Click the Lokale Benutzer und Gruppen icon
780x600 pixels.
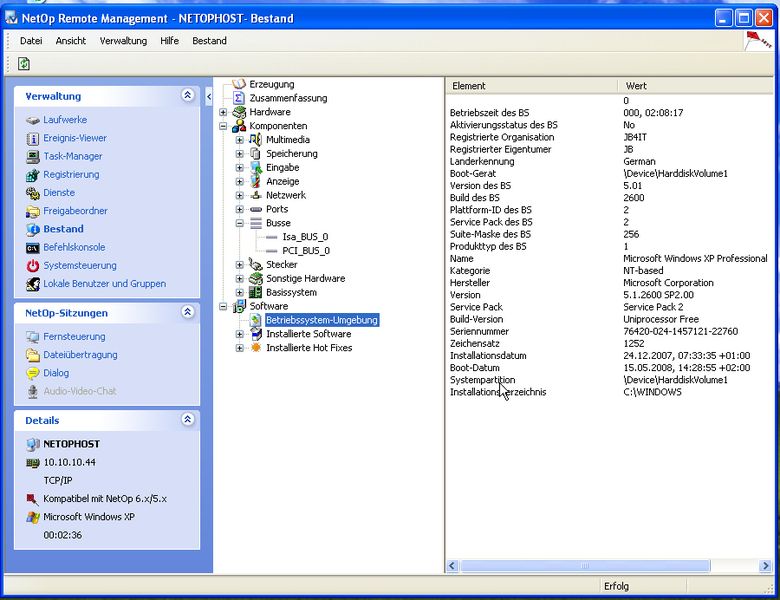[x=33, y=284]
